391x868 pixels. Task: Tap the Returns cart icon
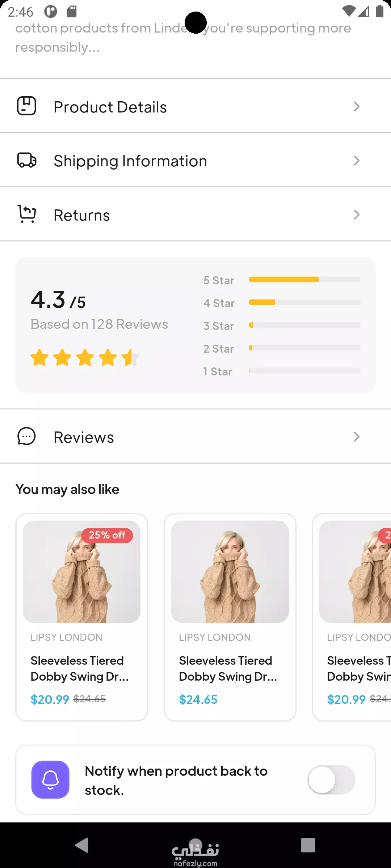pyautogui.click(x=27, y=214)
